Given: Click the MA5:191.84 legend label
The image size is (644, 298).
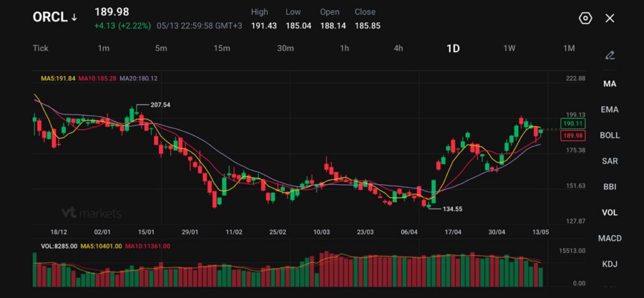Looking at the screenshot, I should [58, 78].
